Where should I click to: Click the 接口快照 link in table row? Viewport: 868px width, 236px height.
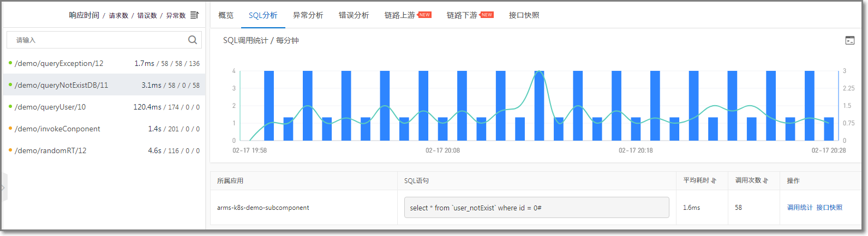(x=829, y=208)
